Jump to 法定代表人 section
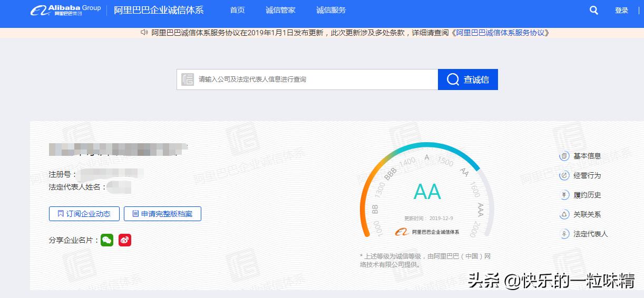This screenshot has width=644, height=298. (591, 234)
